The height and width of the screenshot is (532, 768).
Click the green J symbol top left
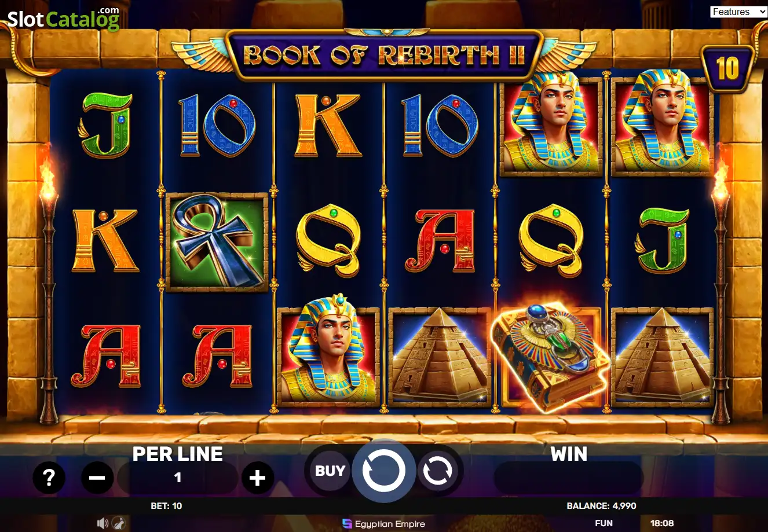click(106, 126)
